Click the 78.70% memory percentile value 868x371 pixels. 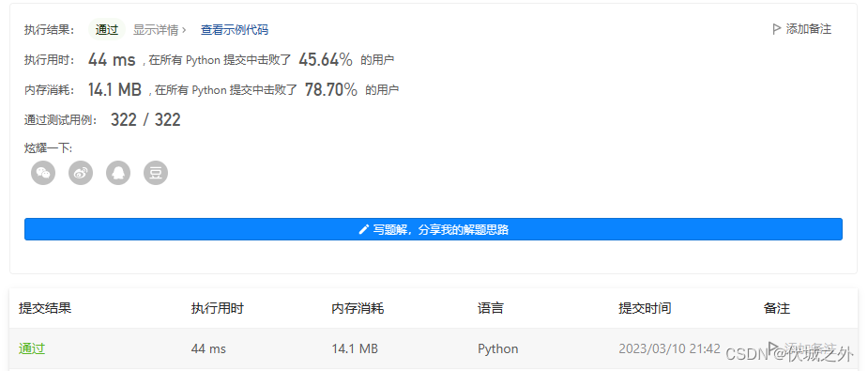click(x=331, y=90)
